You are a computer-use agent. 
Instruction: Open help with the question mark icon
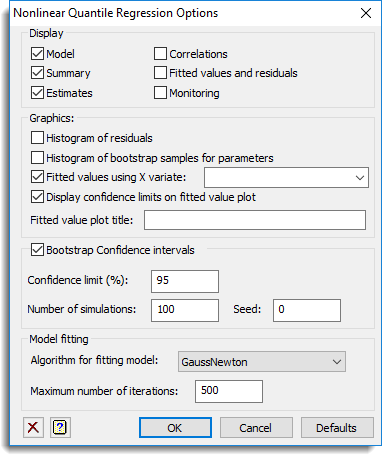tap(60, 427)
